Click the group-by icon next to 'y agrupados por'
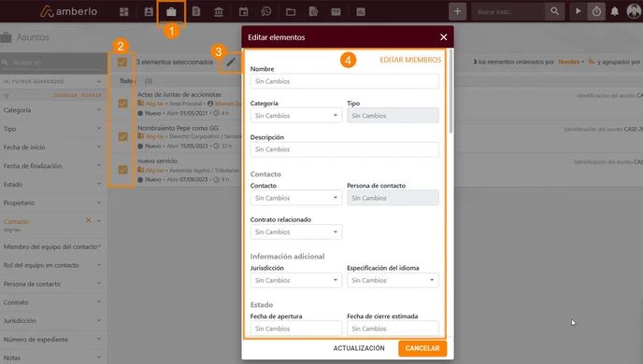Screen dimensions: 643x364 pos(592,62)
